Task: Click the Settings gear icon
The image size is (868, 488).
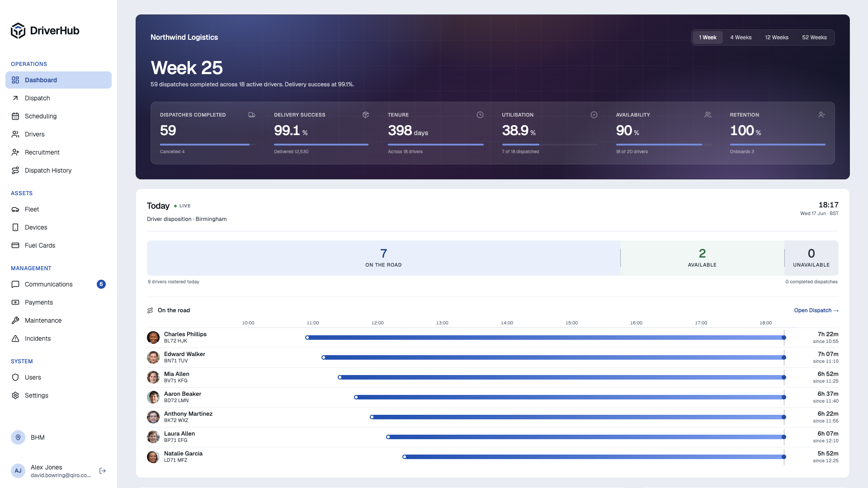Action: tap(15, 395)
